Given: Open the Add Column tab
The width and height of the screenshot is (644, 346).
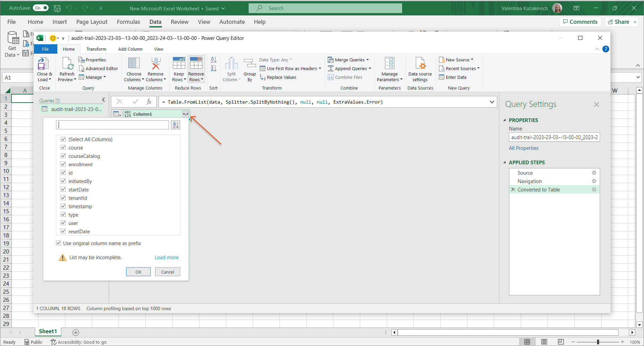Looking at the screenshot, I should coord(130,49).
